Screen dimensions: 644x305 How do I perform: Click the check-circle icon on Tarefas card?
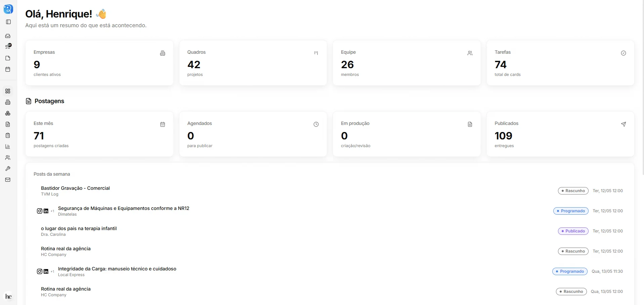point(624,53)
